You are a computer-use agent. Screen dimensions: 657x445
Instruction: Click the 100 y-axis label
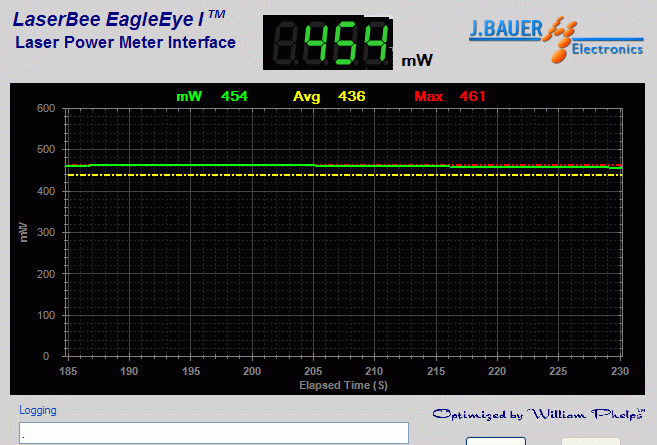tap(46, 315)
